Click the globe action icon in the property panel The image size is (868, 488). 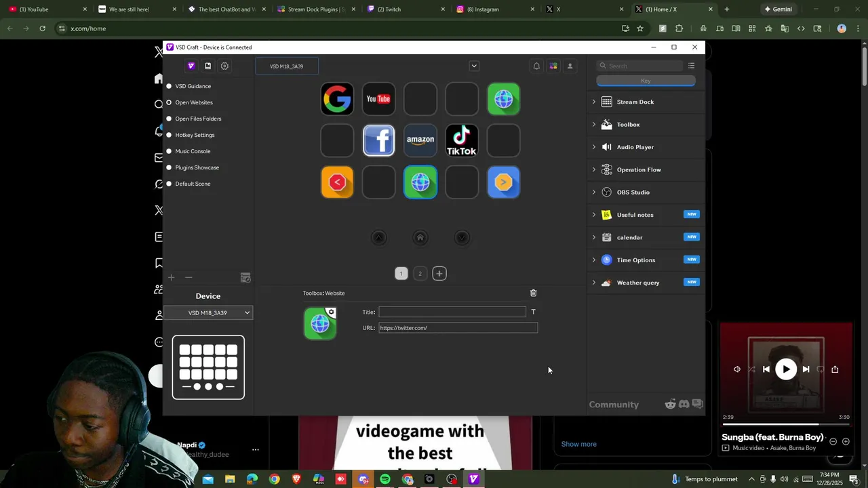click(x=320, y=323)
